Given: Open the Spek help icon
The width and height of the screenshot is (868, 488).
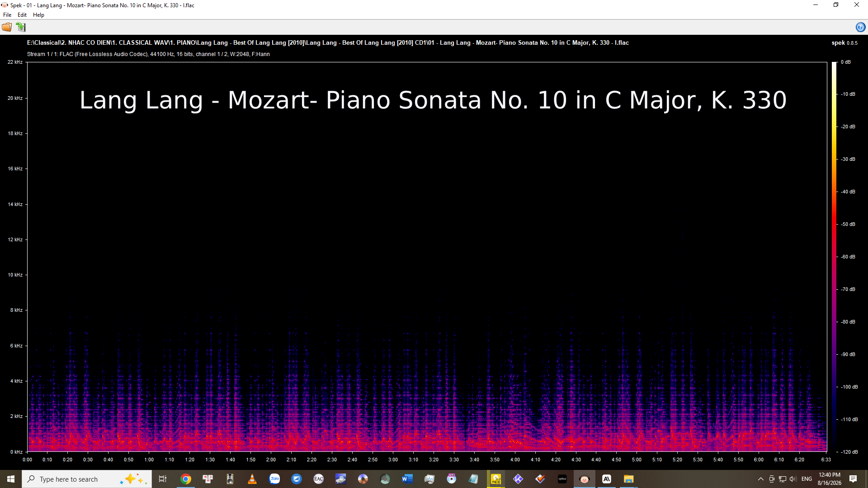Looking at the screenshot, I should [860, 27].
